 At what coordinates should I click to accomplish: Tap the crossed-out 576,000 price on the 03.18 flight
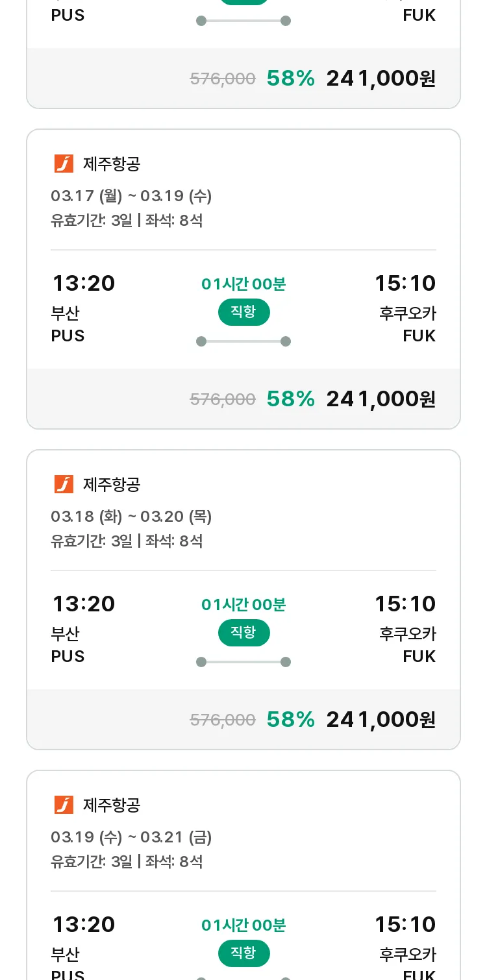[223, 720]
